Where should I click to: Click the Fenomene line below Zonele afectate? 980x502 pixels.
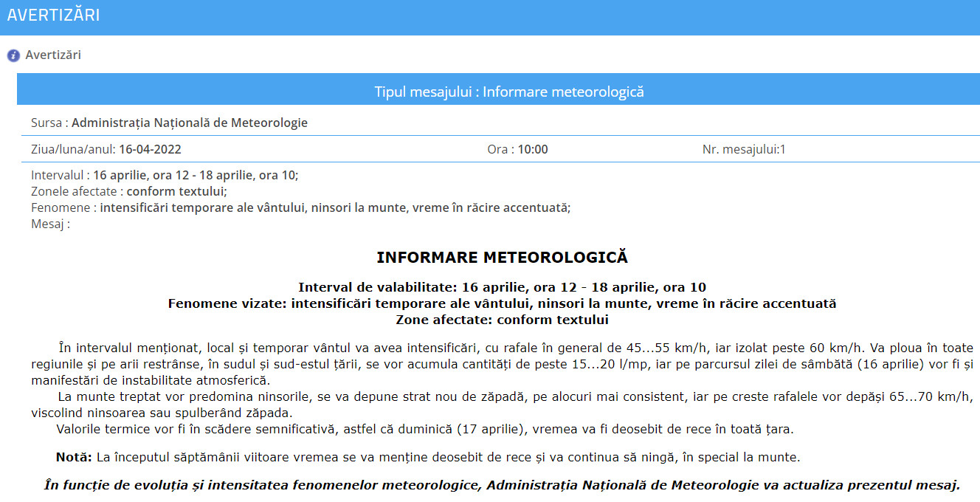tap(300, 207)
